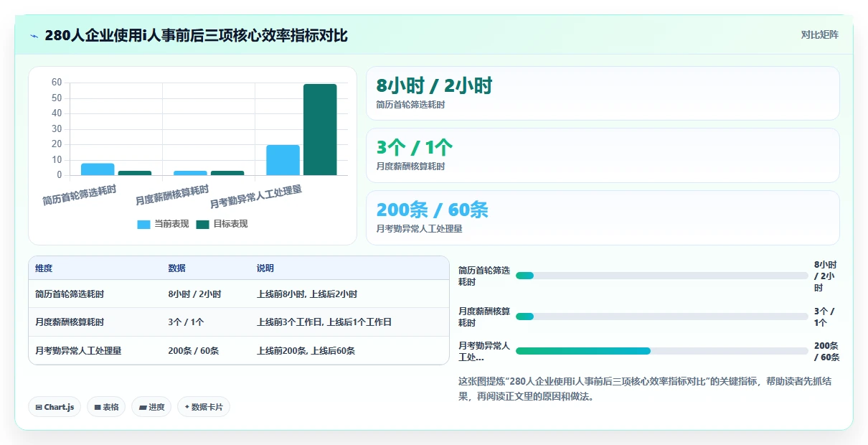This screenshot has height=445, width=868.
Task: Click the Chart.js tag chip
Action: point(55,407)
